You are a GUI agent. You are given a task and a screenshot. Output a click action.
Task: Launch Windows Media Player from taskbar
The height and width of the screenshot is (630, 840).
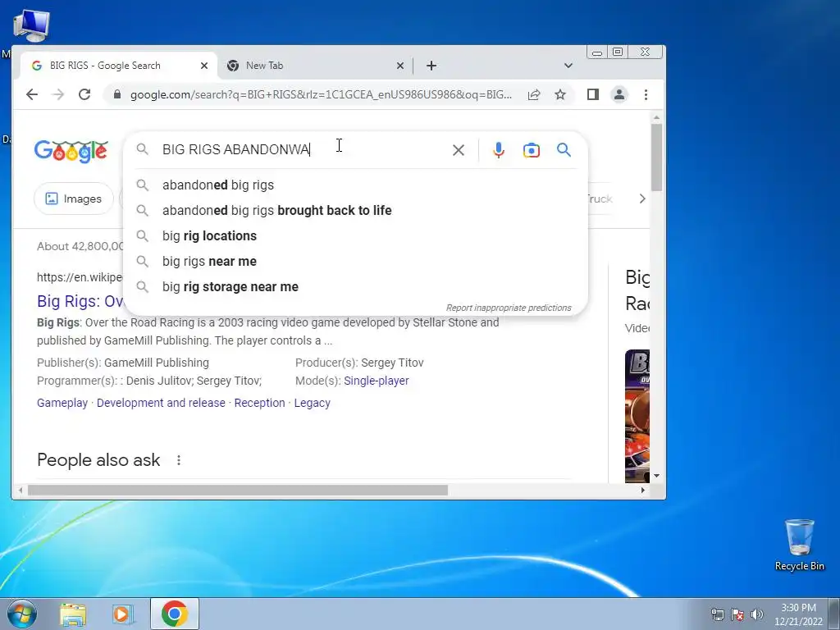click(x=122, y=614)
